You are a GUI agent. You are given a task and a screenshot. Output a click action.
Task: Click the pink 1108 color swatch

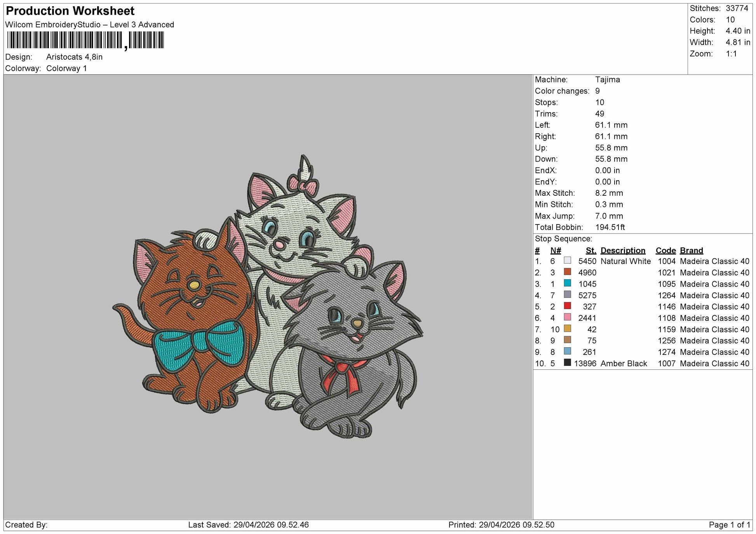567,317
